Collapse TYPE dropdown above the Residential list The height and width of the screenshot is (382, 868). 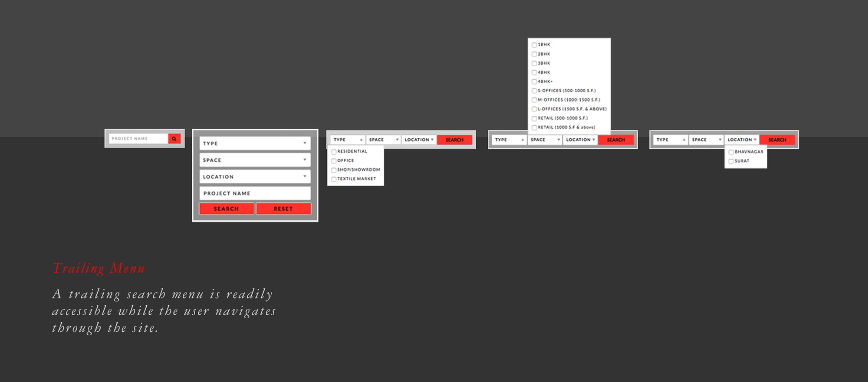pyautogui.click(x=348, y=140)
